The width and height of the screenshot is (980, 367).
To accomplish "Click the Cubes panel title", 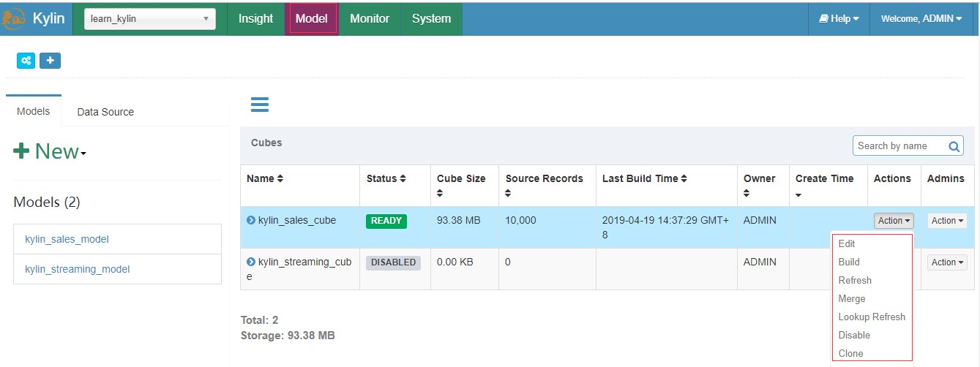I will (x=266, y=143).
